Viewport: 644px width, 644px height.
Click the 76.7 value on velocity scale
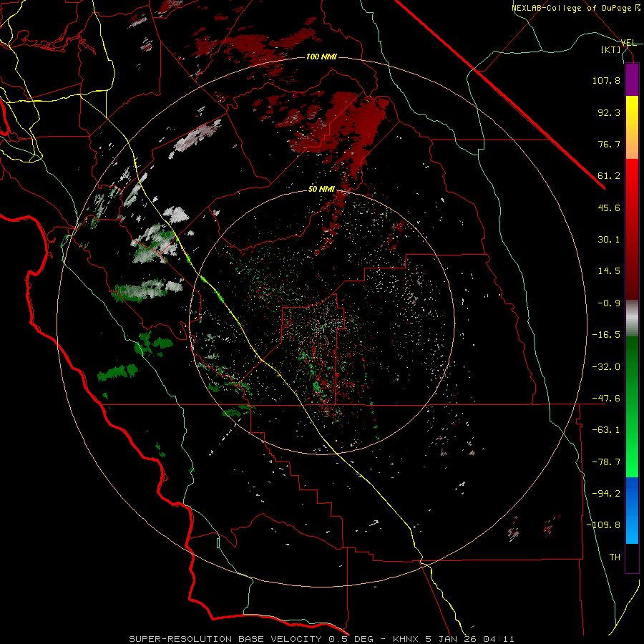tap(609, 144)
